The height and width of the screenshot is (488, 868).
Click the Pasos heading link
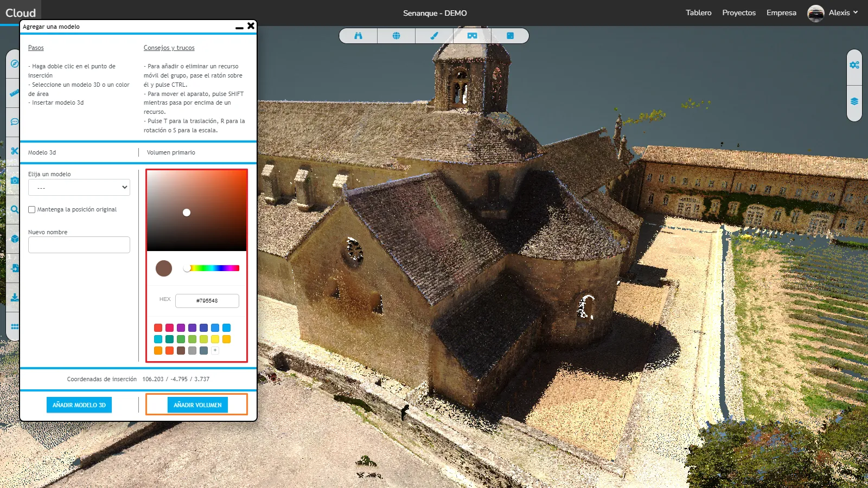(36, 48)
